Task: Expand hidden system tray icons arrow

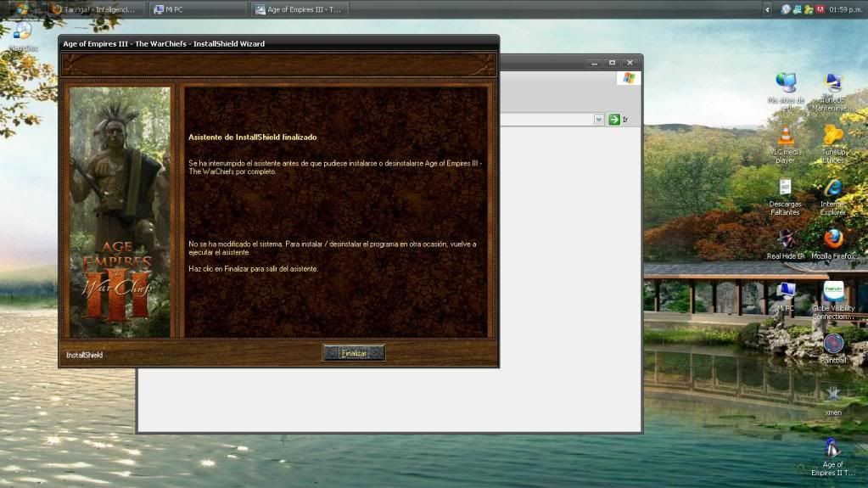Action: click(x=767, y=9)
